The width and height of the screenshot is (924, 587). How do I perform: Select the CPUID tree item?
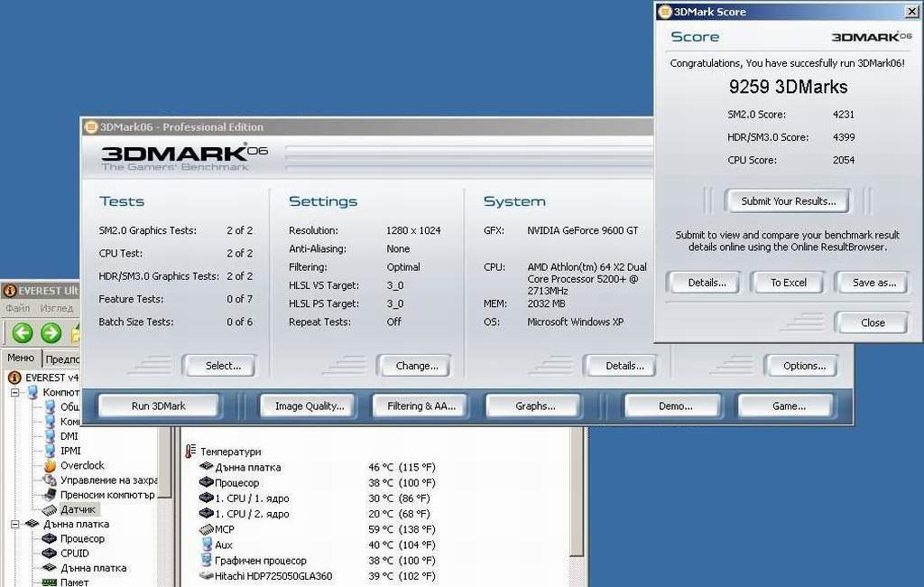coord(74,554)
